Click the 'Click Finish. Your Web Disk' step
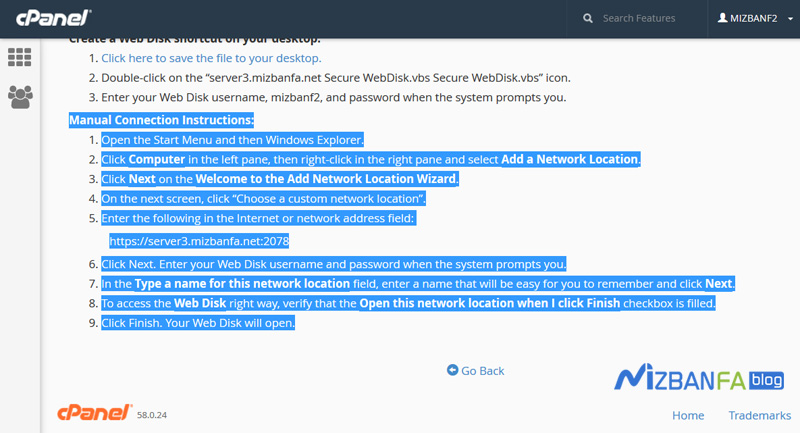Viewport: 800px width, 433px height. click(x=198, y=323)
